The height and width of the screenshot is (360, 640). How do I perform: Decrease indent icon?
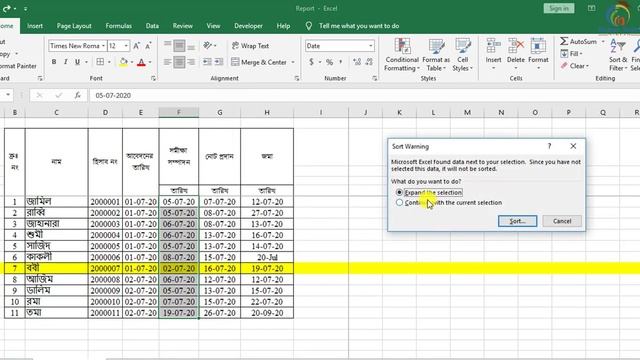point(207,62)
